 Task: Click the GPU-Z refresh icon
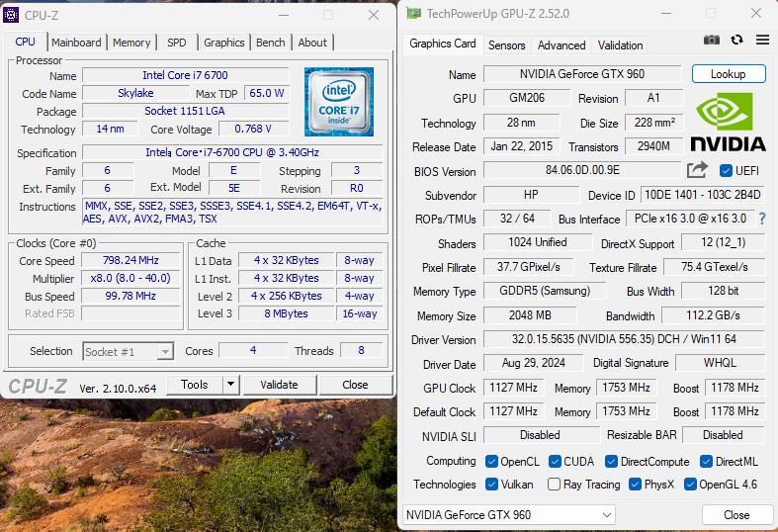pyautogui.click(x=736, y=40)
